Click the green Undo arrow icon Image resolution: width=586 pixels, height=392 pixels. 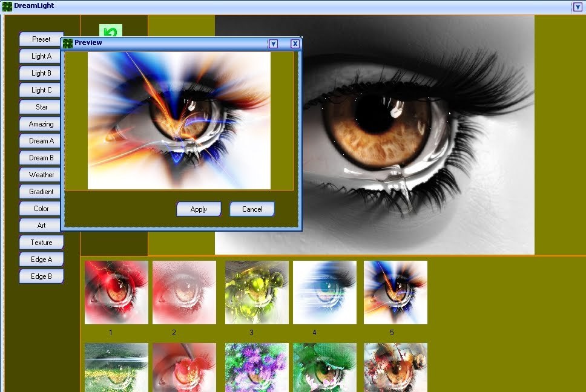(x=110, y=30)
